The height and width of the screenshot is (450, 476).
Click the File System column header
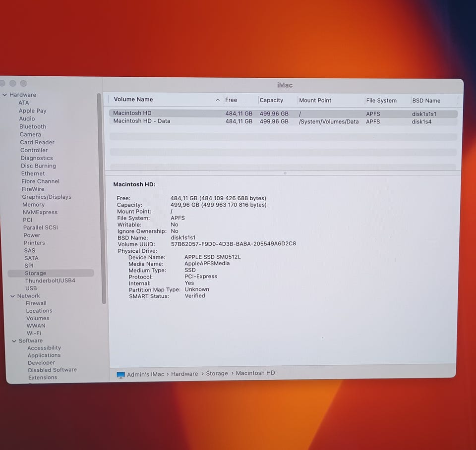(x=381, y=101)
